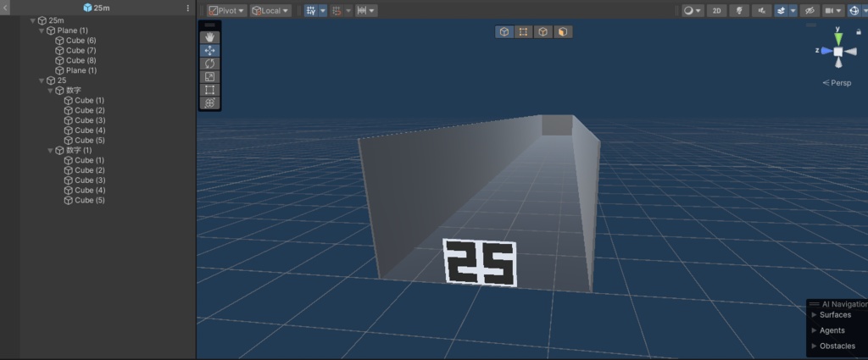Collapse the 25m root object
This screenshot has width=868, height=360.
coord(33,20)
